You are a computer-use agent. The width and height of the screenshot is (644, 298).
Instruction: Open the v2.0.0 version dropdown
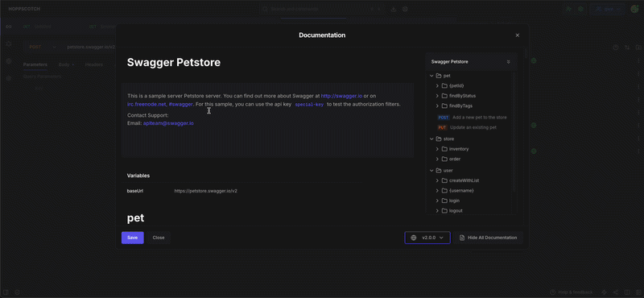point(427,238)
